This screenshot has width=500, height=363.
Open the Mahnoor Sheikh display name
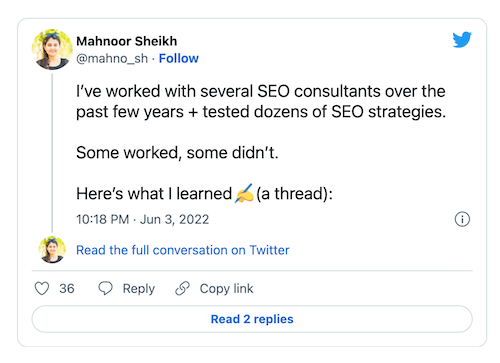[127, 41]
